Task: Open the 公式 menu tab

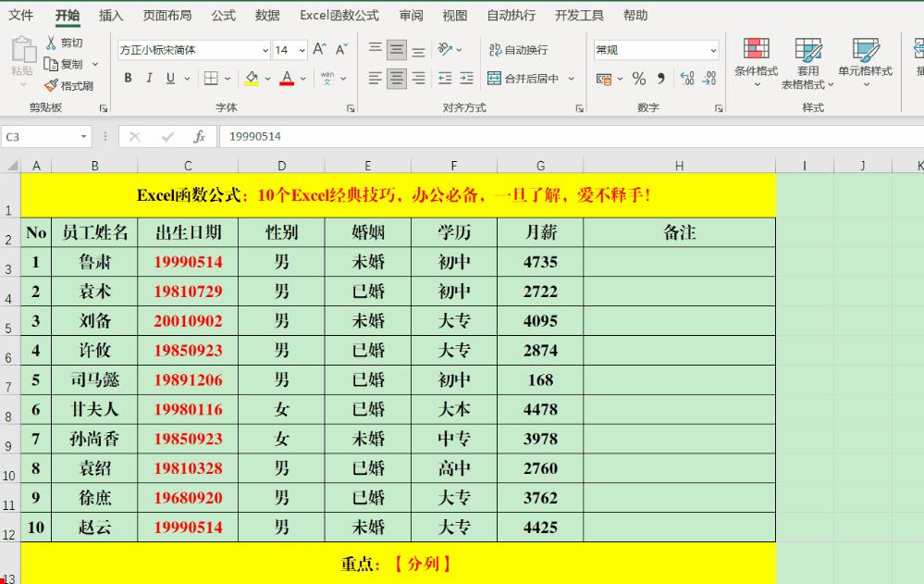Action: pos(224,15)
